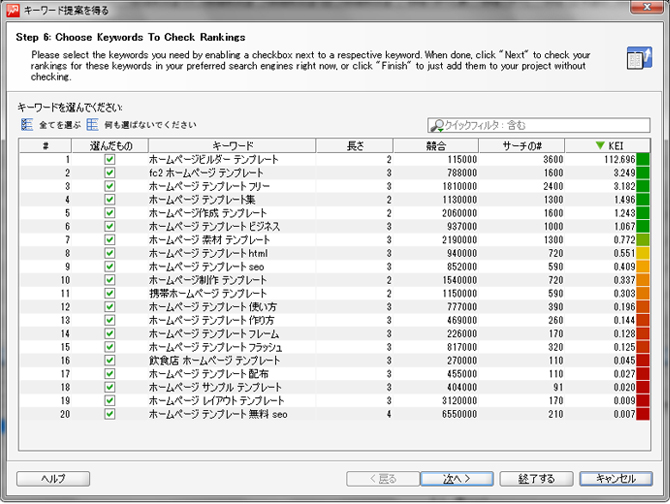
Task: Click length value 4 in row 20
Action: pos(389,414)
